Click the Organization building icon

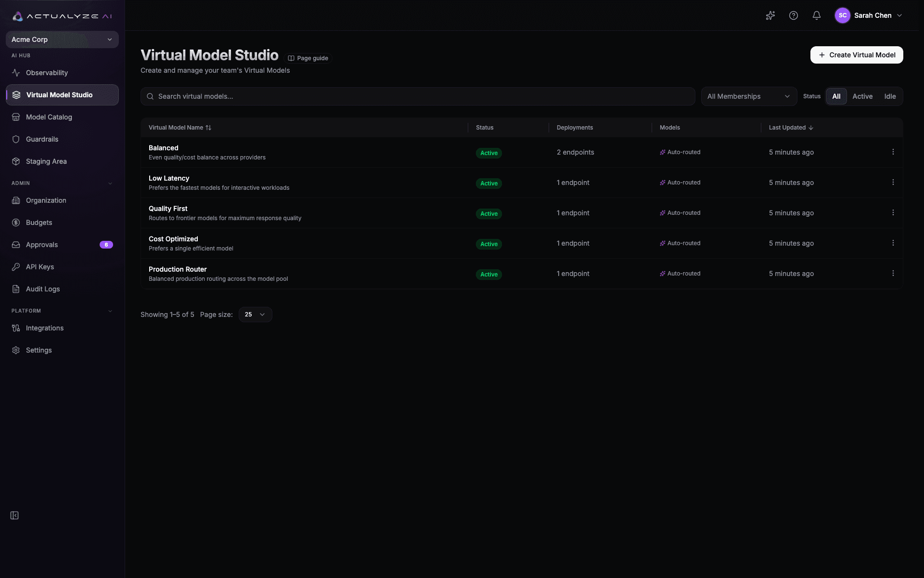(16, 200)
